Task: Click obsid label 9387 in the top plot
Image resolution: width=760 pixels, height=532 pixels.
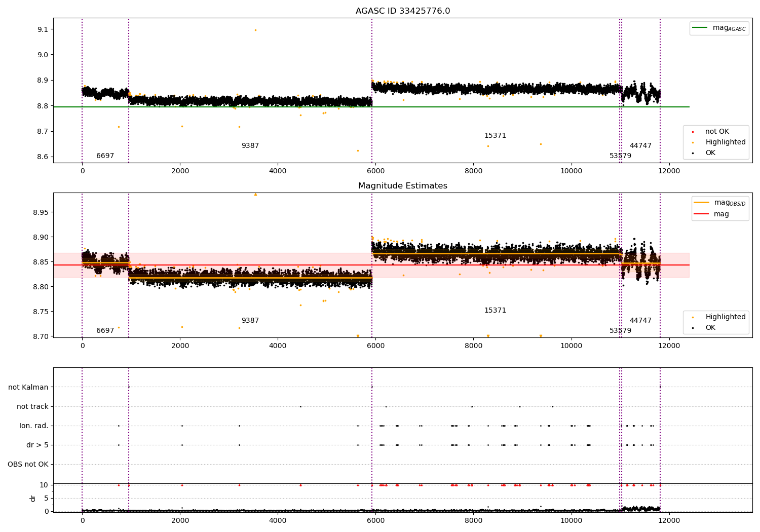Action: coord(250,146)
